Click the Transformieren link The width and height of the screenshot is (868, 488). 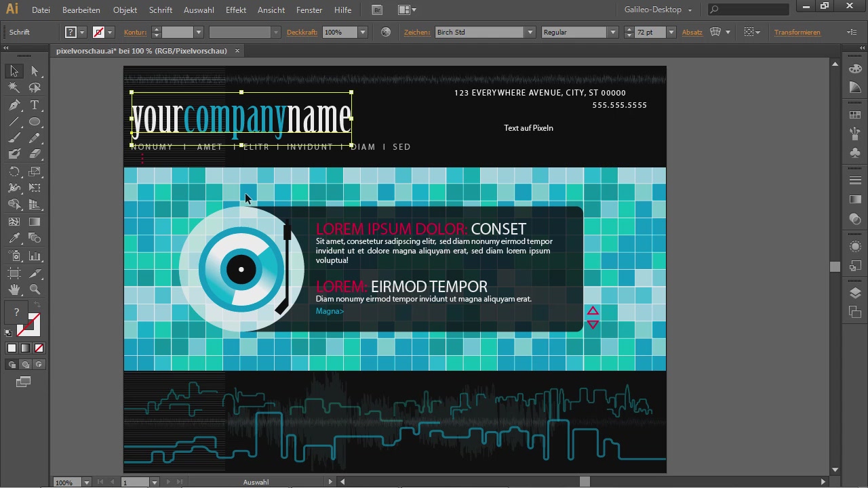coord(797,33)
